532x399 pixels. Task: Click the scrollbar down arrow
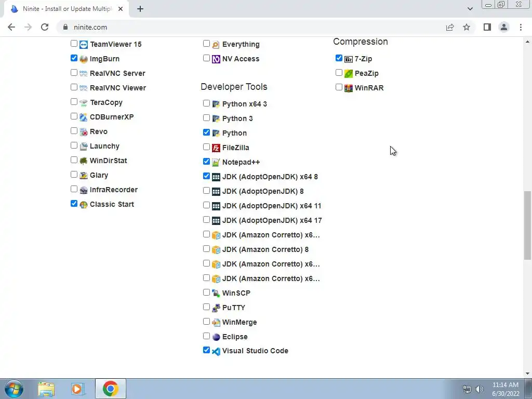tap(527, 374)
